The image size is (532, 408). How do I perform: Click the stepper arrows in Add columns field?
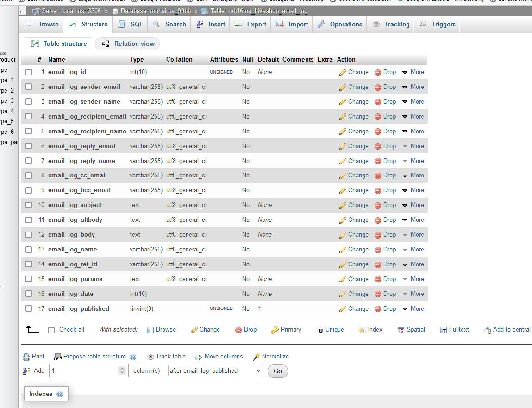click(x=122, y=370)
